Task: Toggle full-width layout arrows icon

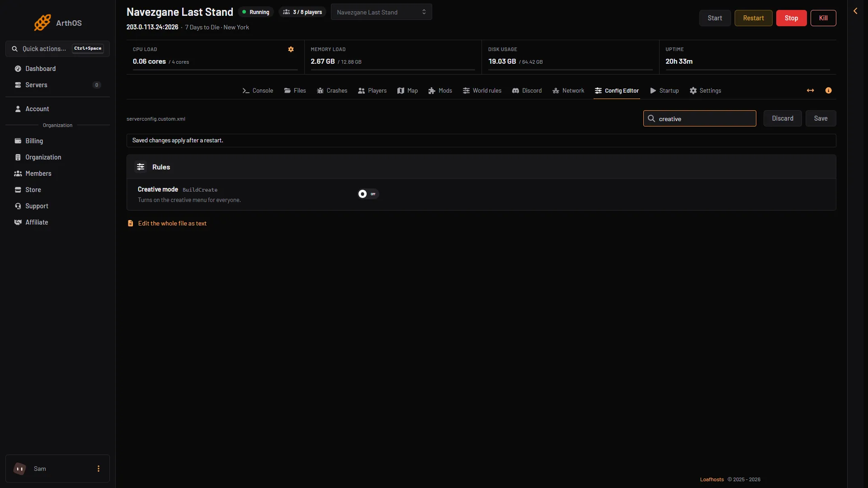Action: click(810, 90)
